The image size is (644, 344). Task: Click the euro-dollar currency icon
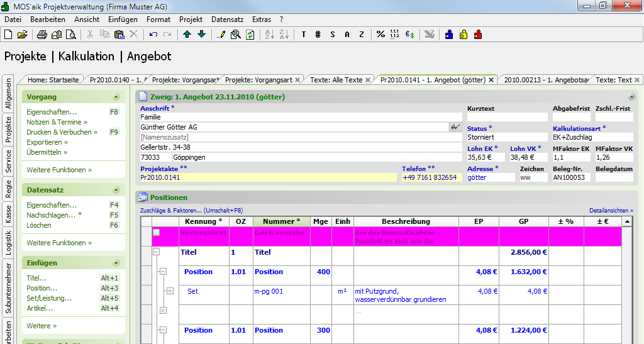tap(409, 35)
